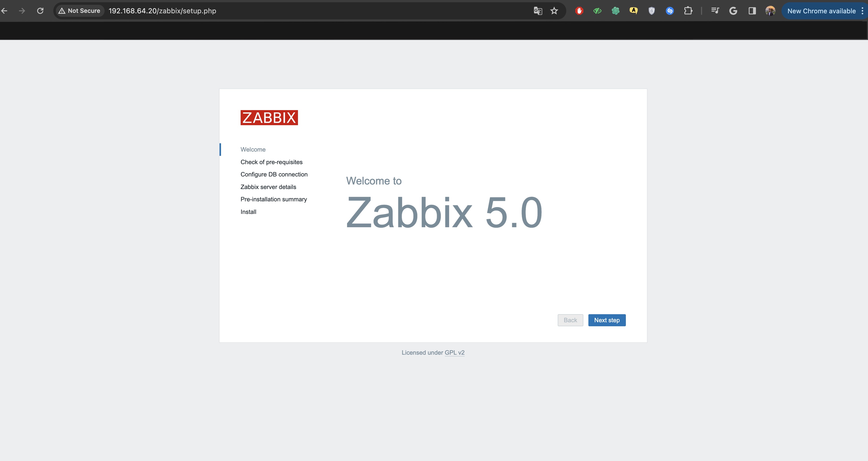The height and width of the screenshot is (461, 868).
Task: Open the media controls icon
Action: point(715,11)
